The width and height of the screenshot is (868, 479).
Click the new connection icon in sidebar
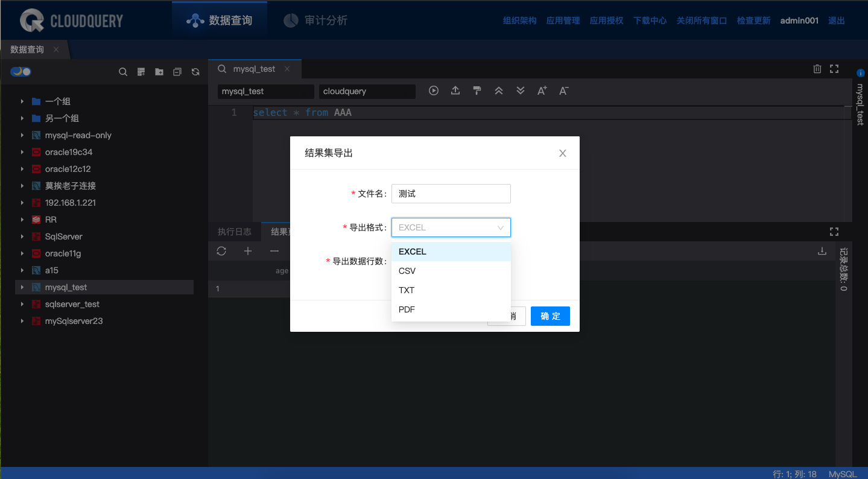(x=141, y=72)
